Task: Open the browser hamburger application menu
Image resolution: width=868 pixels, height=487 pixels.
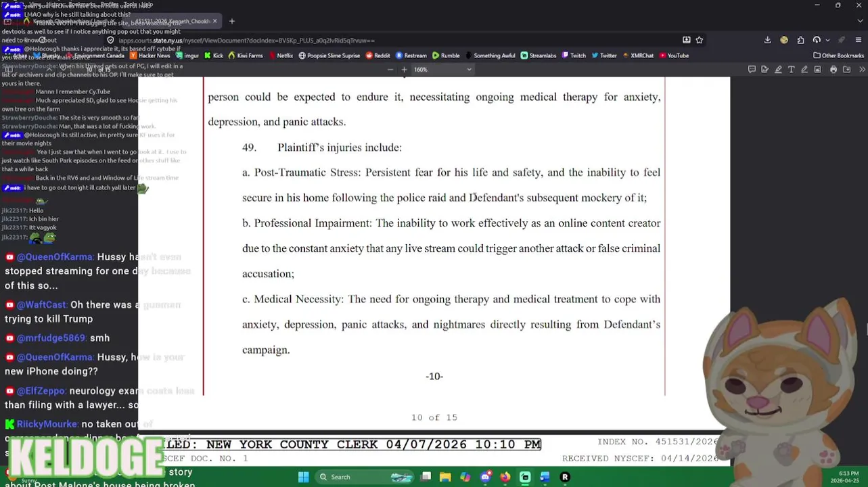Action: click(859, 40)
